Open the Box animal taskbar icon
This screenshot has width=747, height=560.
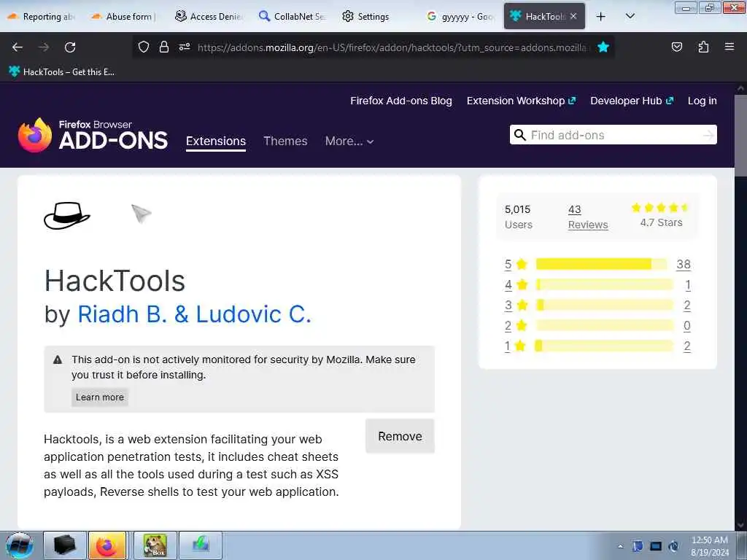pyautogui.click(x=155, y=545)
